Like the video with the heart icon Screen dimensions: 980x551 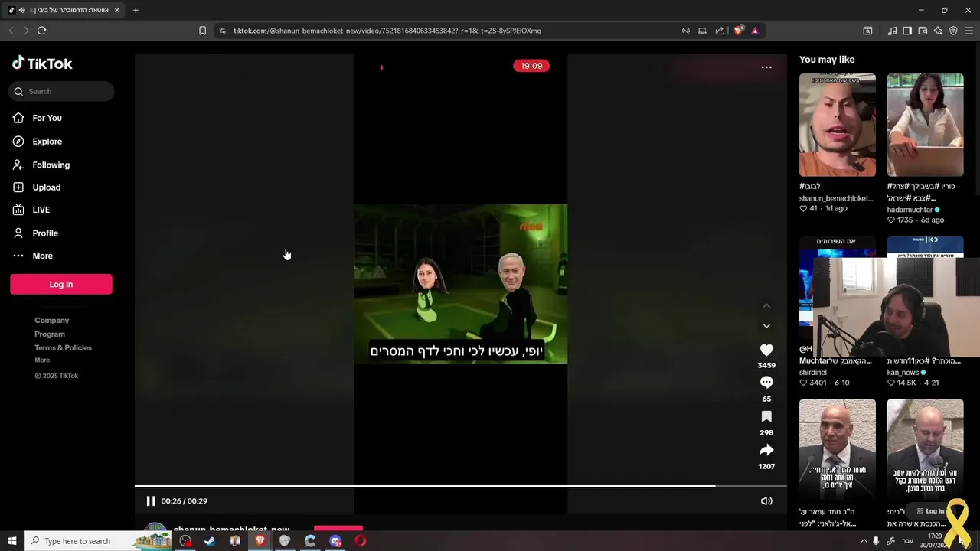point(766,350)
